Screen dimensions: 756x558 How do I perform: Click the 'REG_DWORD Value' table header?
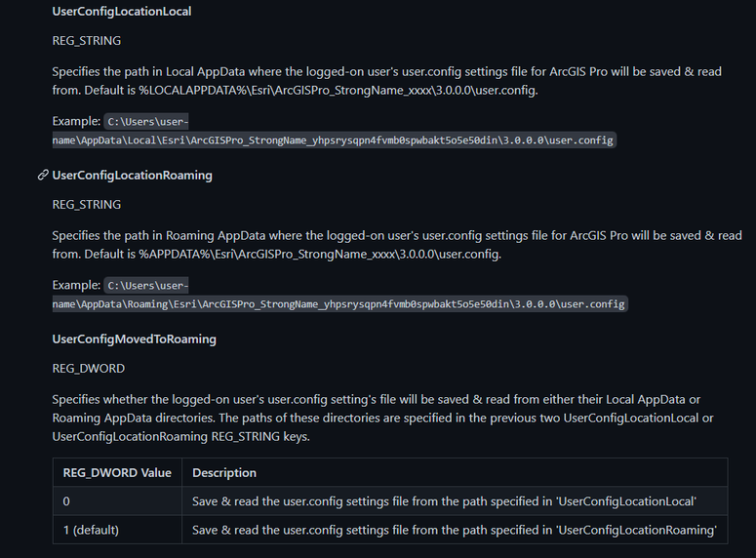coord(117,473)
